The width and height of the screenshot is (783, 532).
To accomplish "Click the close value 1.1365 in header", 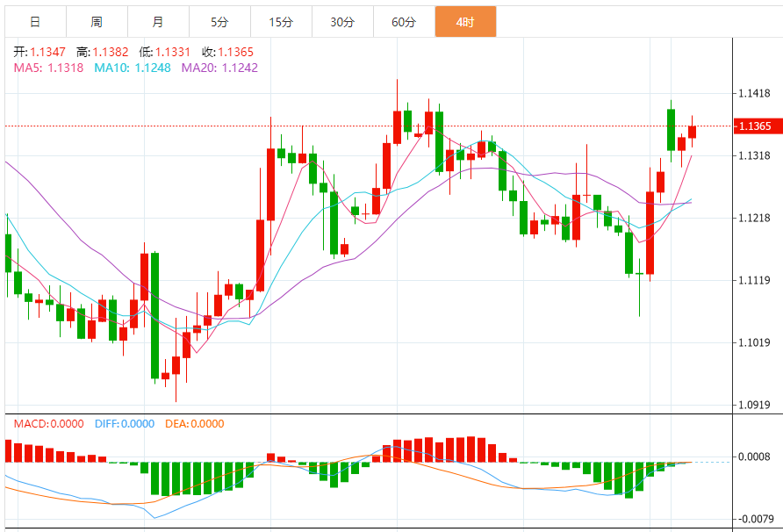I will tap(236, 52).
